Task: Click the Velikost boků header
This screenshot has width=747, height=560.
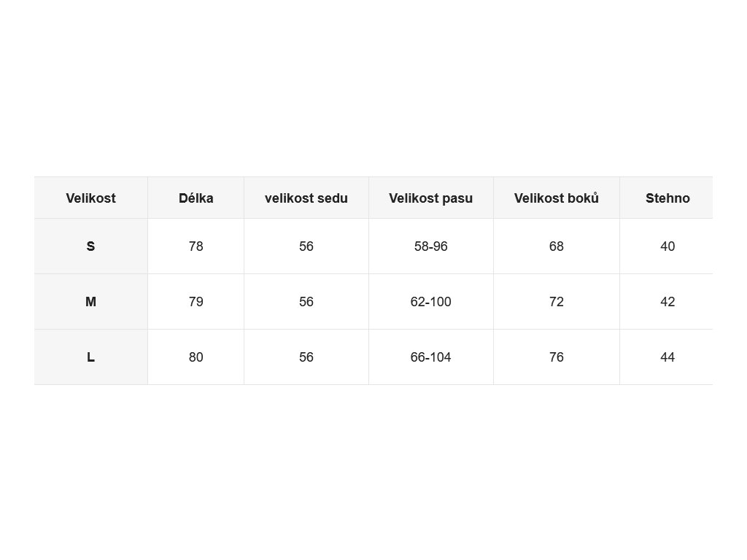Action: tap(557, 198)
